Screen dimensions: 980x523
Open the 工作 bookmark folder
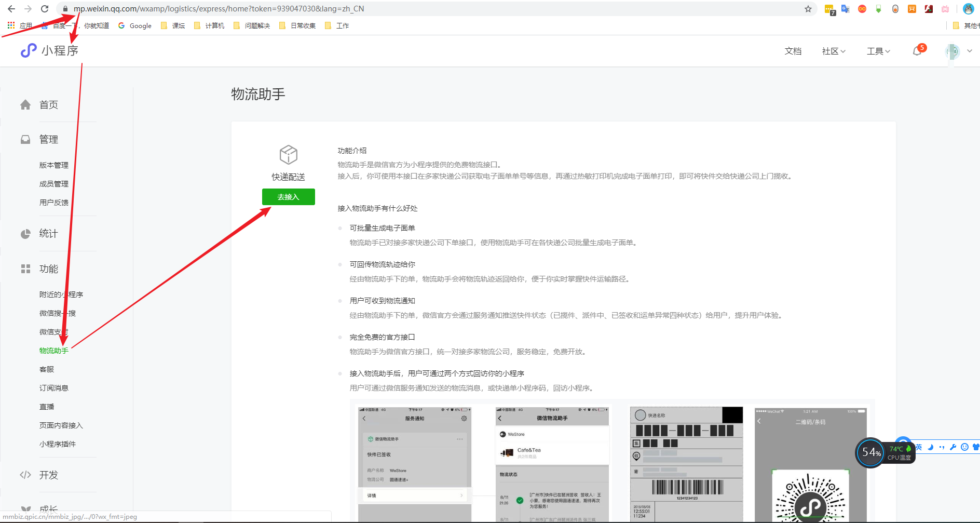pyautogui.click(x=337, y=25)
